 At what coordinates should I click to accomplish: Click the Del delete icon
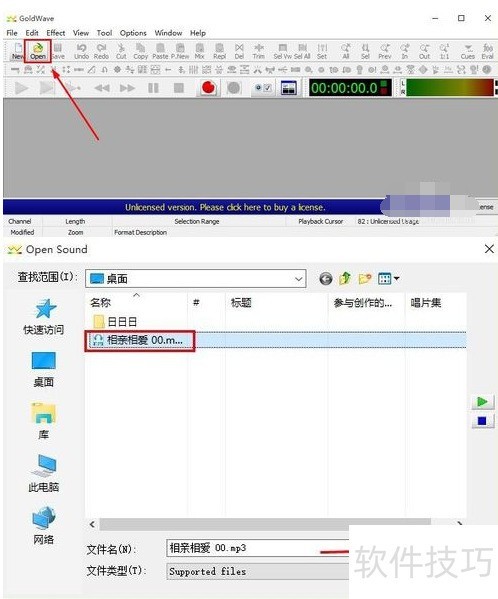point(239,51)
